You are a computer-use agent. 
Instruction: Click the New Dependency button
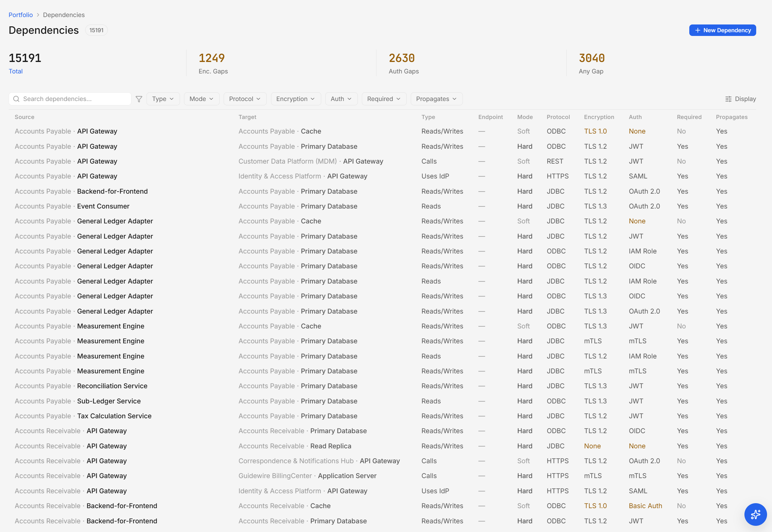coord(722,30)
